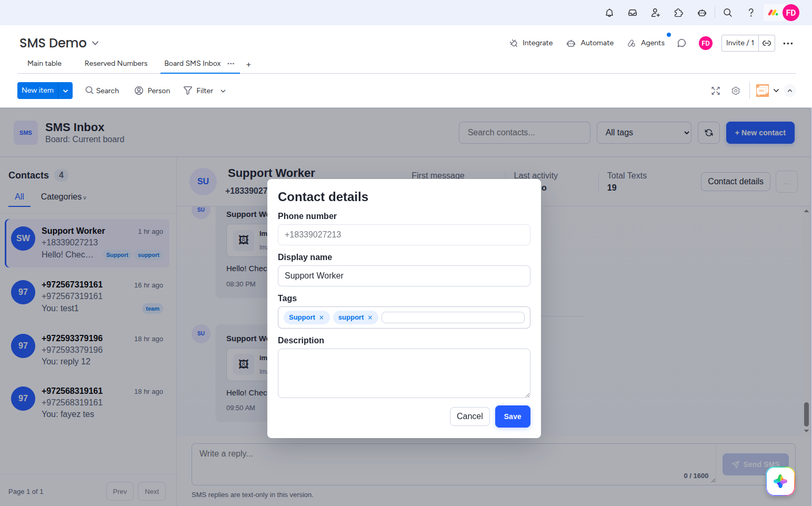Click the Search toolbar button
Image resolution: width=812 pixels, height=506 pixels.
tap(103, 91)
